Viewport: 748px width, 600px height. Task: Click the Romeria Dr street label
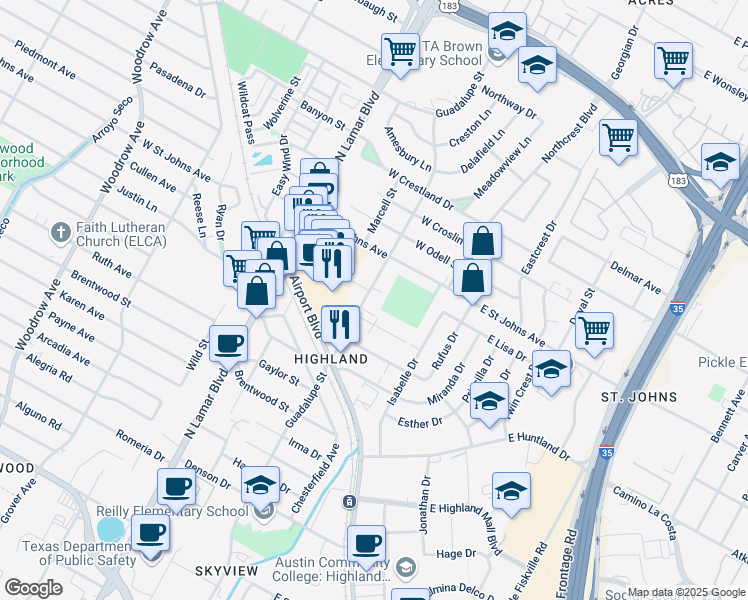(x=140, y=445)
